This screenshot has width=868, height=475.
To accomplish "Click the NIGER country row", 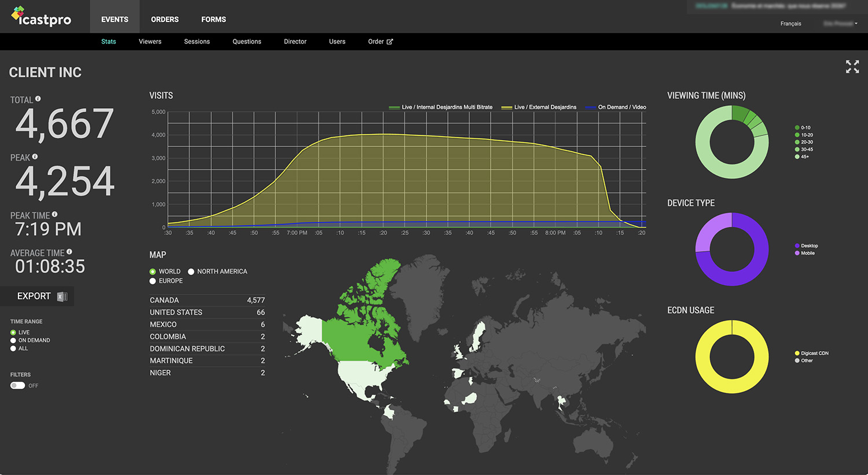I will 207,373.
